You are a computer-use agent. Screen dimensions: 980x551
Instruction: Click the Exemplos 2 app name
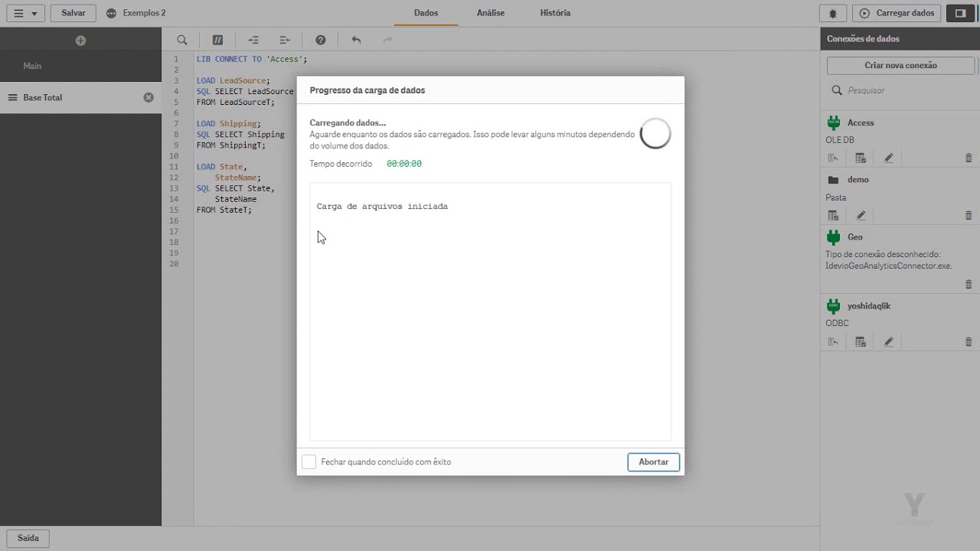pyautogui.click(x=145, y=13)
